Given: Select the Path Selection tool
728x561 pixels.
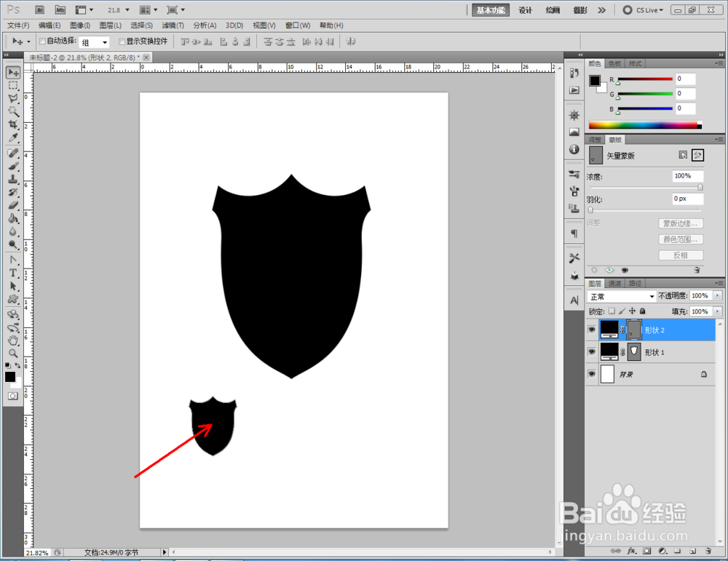Looking at the screenshot, I should tap(13, 286).
